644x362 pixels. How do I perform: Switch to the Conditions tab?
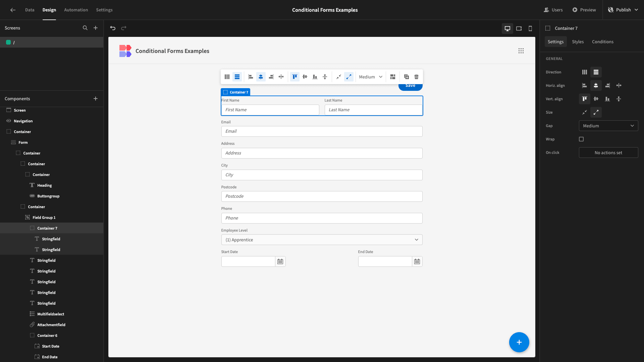coord(603,42)
